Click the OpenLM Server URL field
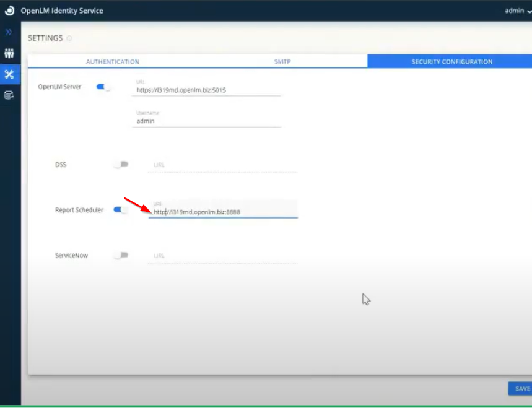Image resolution: width=532 pixels, height=408 pixels. (x=207, y=90)
